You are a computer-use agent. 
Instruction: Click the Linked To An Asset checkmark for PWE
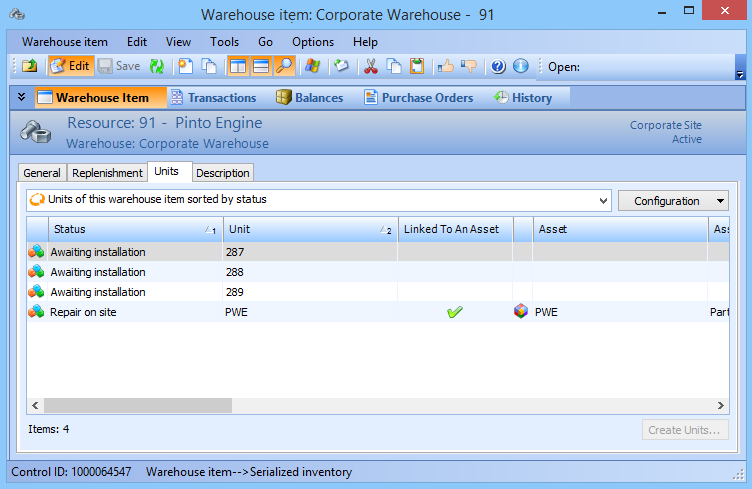pos(455,312)
